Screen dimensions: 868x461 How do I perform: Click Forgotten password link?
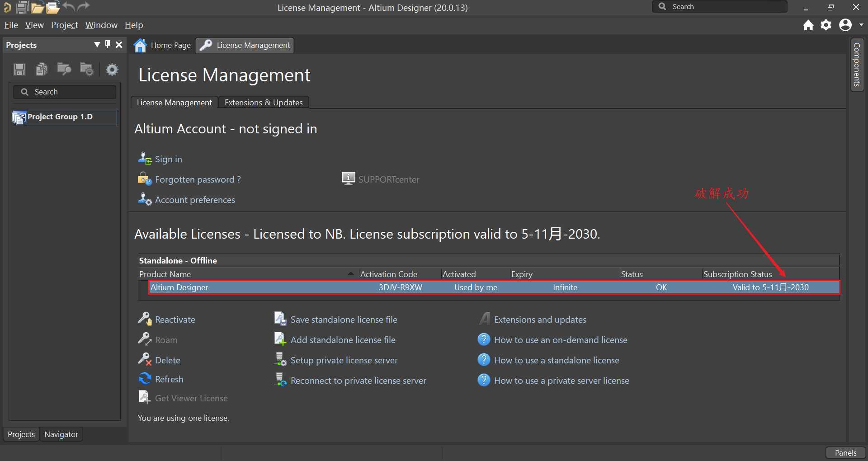tap(198, 179)
